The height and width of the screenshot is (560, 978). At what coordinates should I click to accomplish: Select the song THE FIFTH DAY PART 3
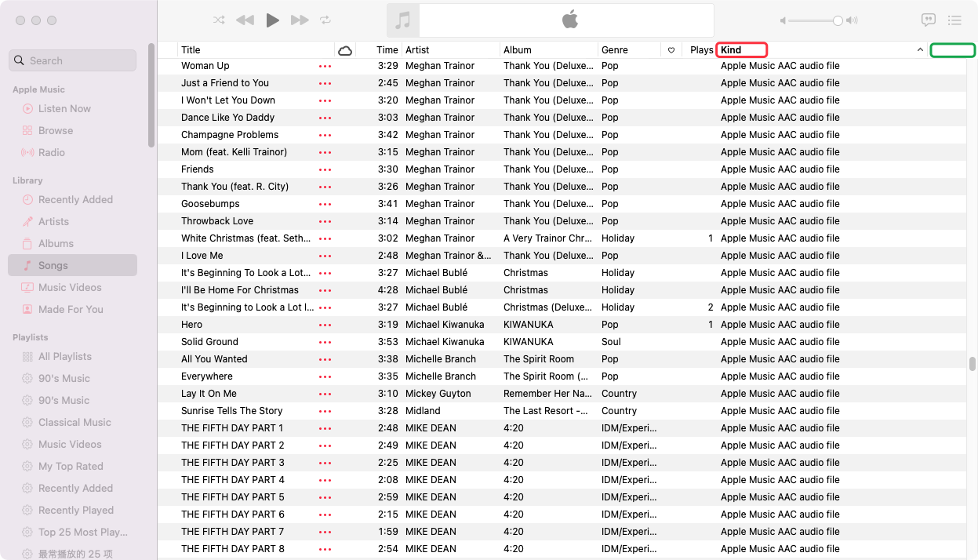click(233, 463)
